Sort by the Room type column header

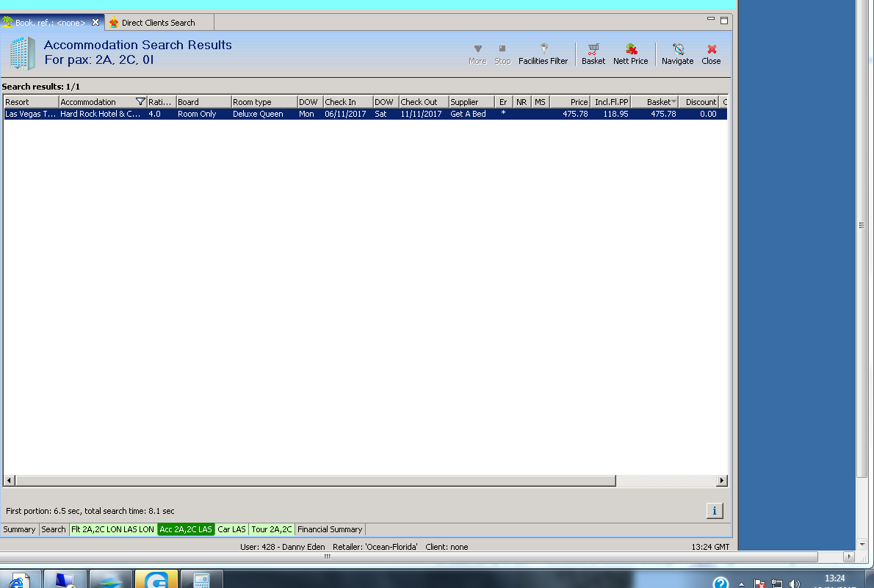click(264, 102)
